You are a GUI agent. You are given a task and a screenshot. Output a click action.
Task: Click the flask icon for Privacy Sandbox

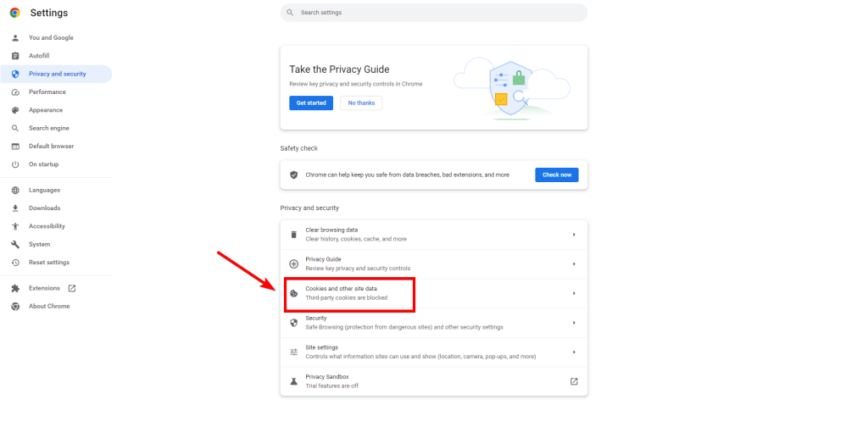click(x=294, y=381)
